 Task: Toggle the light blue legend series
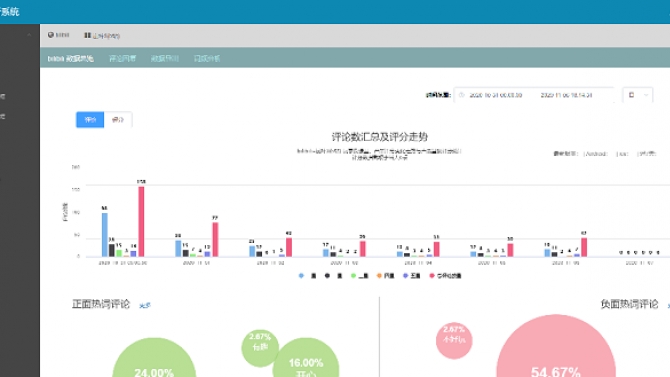[x=308, y=276]
